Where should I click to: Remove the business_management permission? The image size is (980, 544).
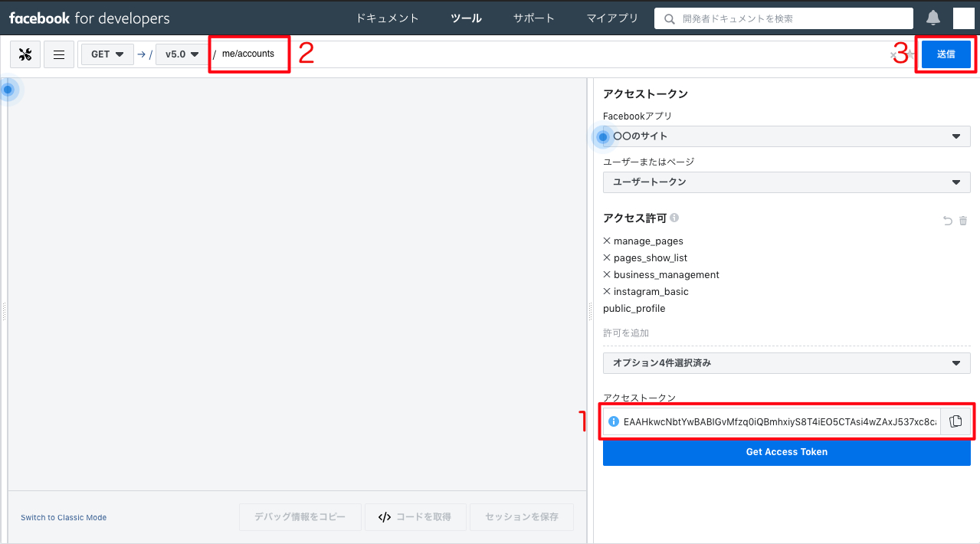[x=606, y=274]
